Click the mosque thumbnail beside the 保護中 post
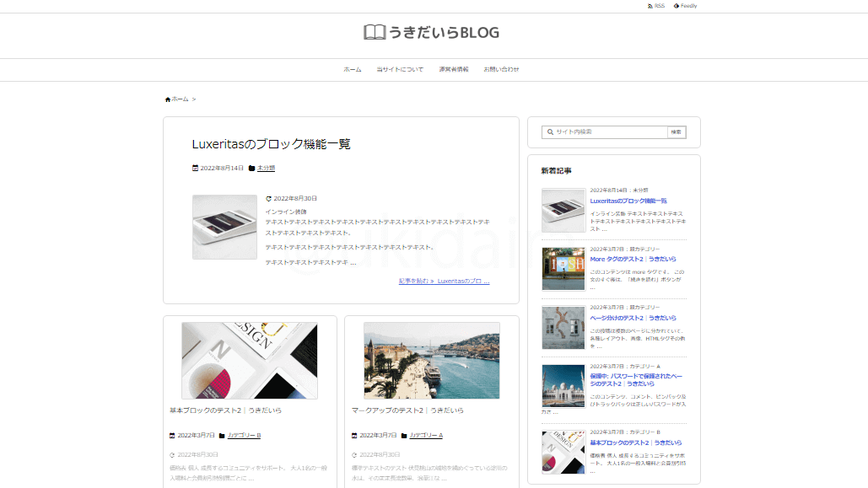The width and height of the screenshot is (868, 488). pos(563,386)
